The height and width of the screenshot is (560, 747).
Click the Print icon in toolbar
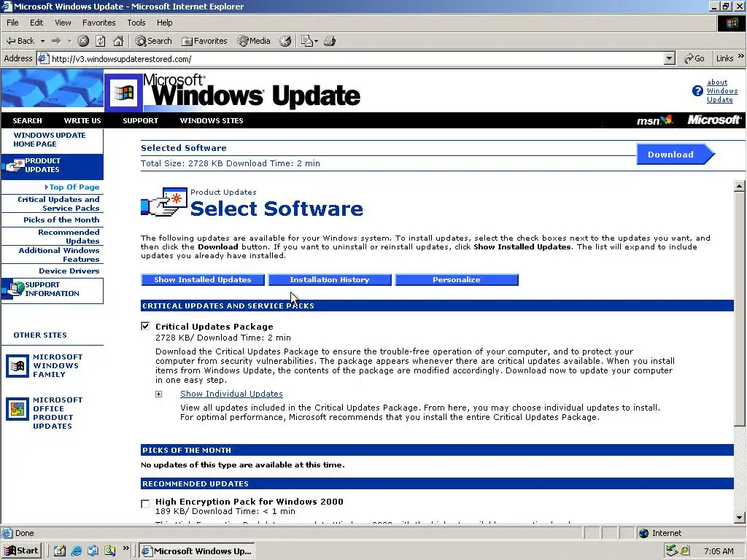click(330, 41)
